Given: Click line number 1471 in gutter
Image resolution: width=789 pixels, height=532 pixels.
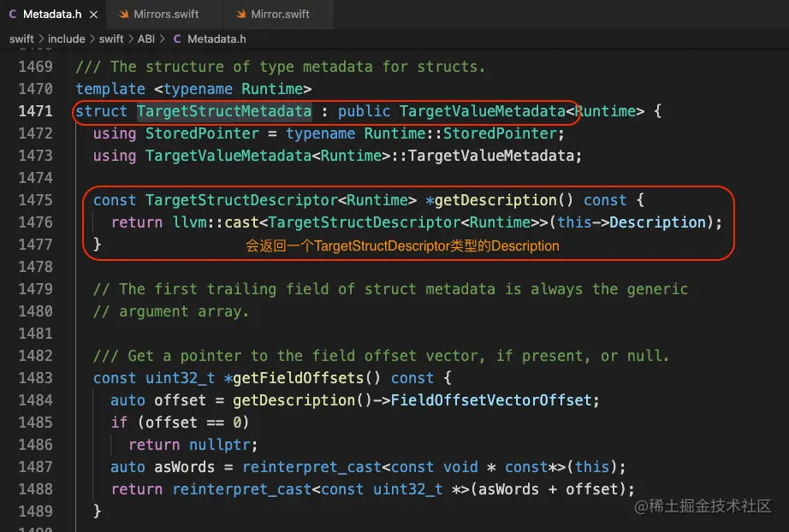Looking at the screenshot, I should 35,111.
